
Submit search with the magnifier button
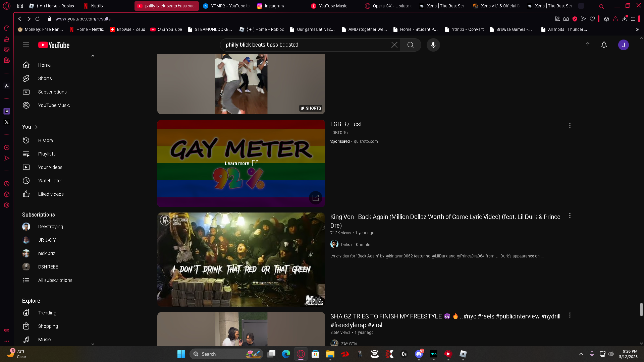tap(411, 45)
